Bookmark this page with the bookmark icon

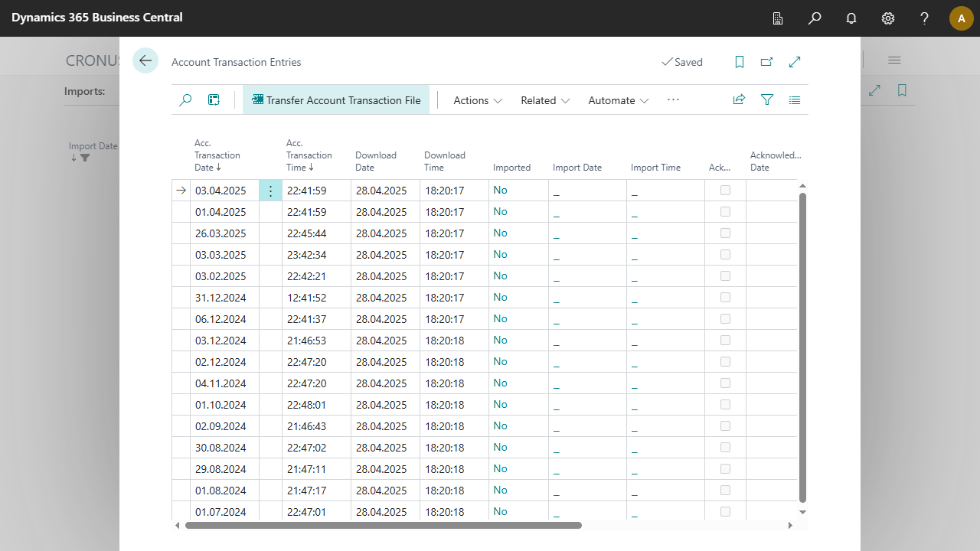coord(740,62)
